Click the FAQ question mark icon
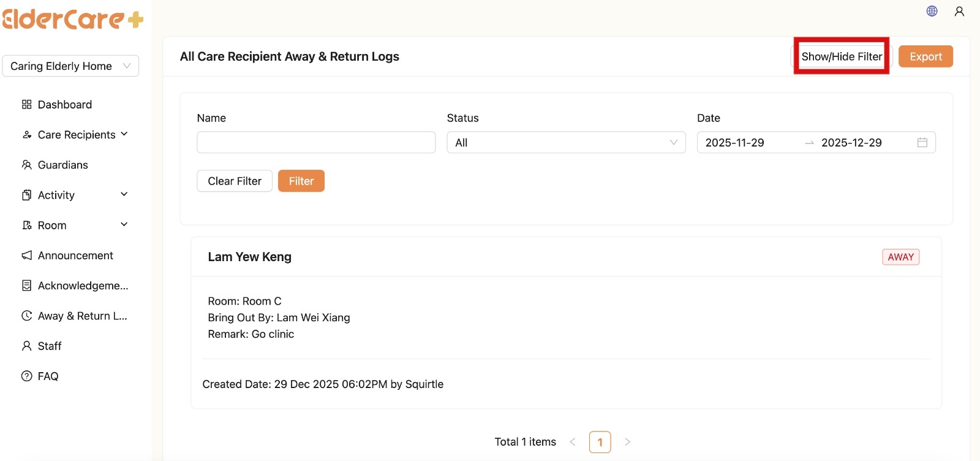Image resolution: width=980 pixels, height=461 pixels. tap(26, 376)
